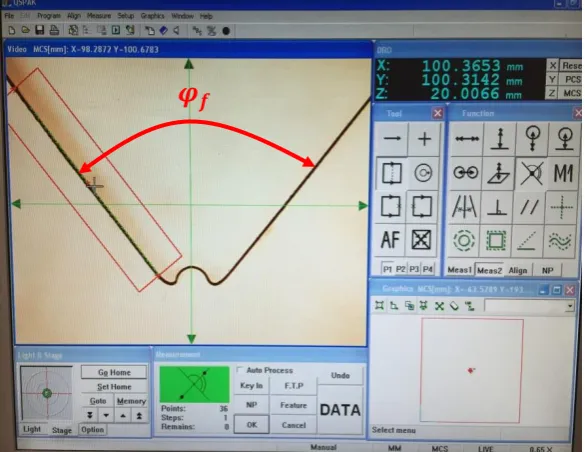Open the Help menu

tap(206, 16)
